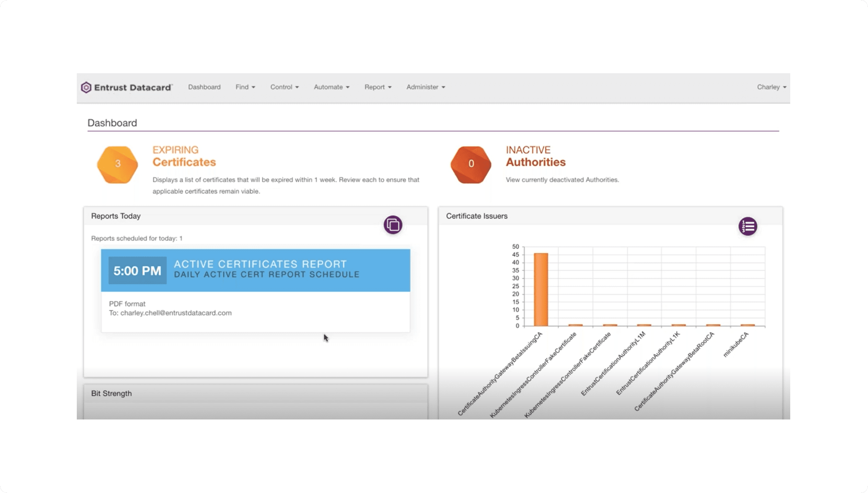The image size is (868, 493).
Task: Click the red Inactive Authorities hexagon badge
Action: (x=471, y=165)
